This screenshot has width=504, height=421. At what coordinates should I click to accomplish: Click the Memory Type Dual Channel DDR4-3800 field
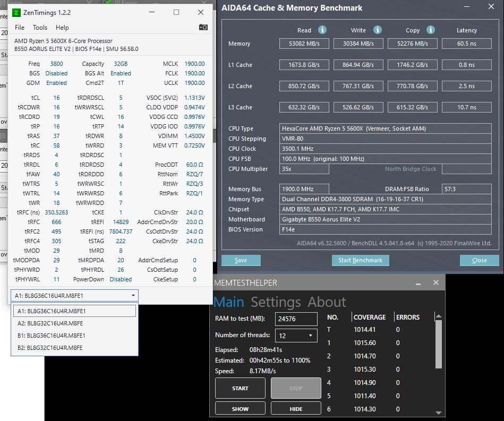pyautogui.click(x=386, y=199)
